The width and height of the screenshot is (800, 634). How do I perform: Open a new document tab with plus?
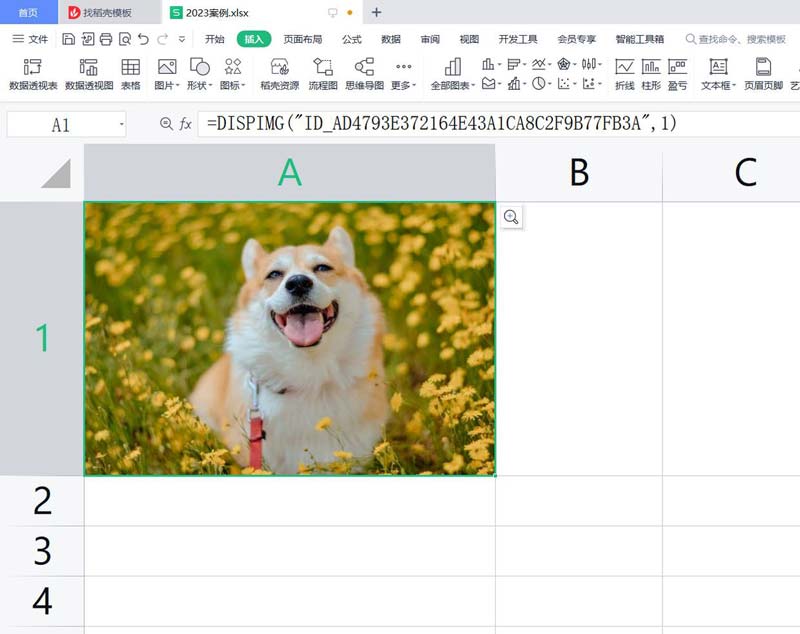coord(377,12)
